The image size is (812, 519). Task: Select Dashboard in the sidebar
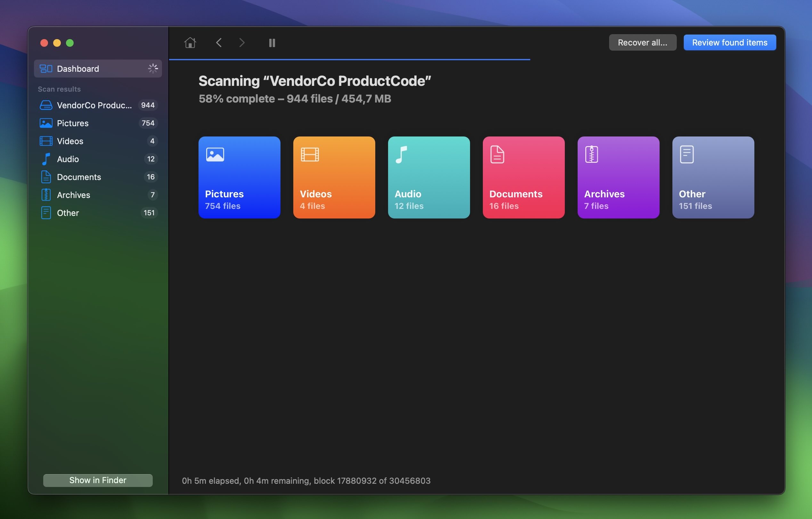pos(98,69)
